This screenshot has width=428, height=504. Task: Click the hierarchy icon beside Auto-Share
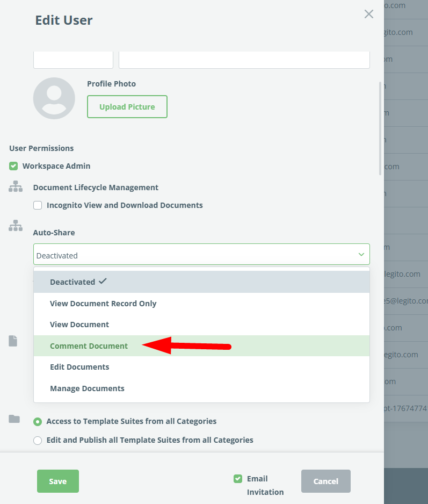16,226
